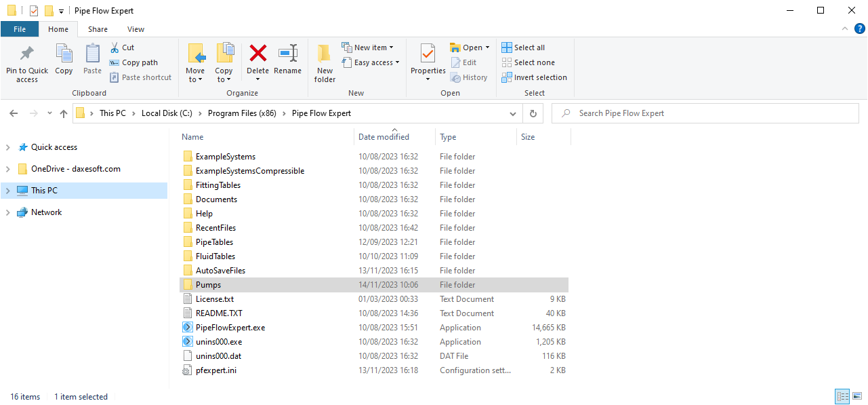Create a New folder
The width and height of the screenshot is (868, 405).
tap(325, 64)
